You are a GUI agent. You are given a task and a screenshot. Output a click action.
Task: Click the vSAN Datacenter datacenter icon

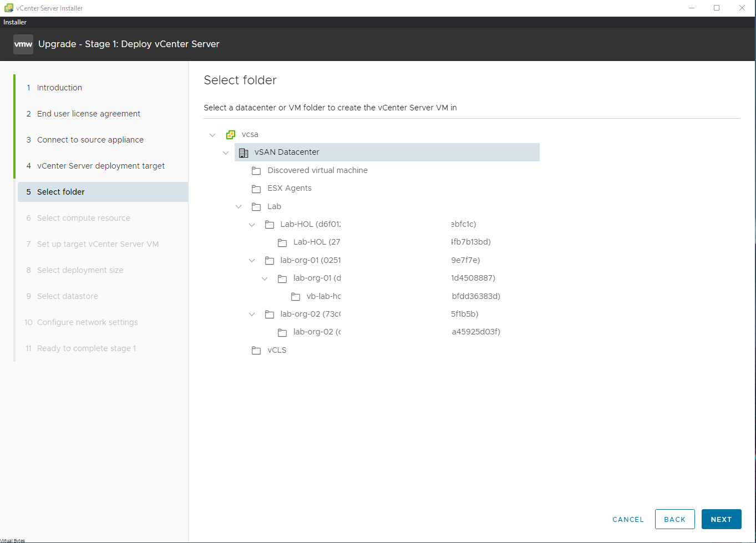[x=243, y=152]
